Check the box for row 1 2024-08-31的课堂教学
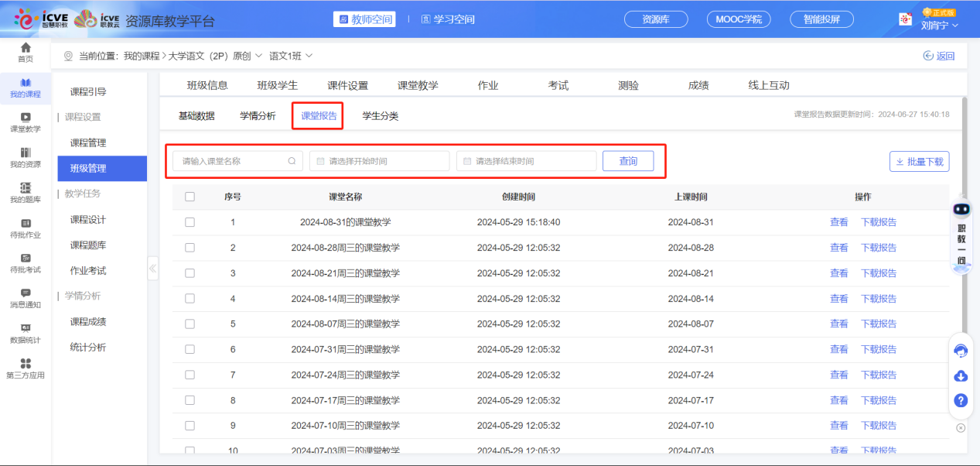This screenshot has height=466, width=980. pos(190,222)
